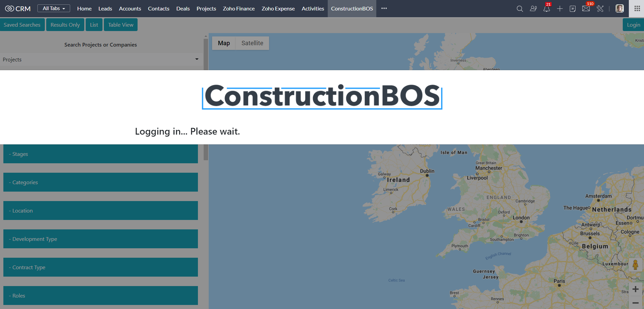Click the Southampton label on the map
This screenshot has height=309, width=644.
pyautogui.click(x=502, y=240)
